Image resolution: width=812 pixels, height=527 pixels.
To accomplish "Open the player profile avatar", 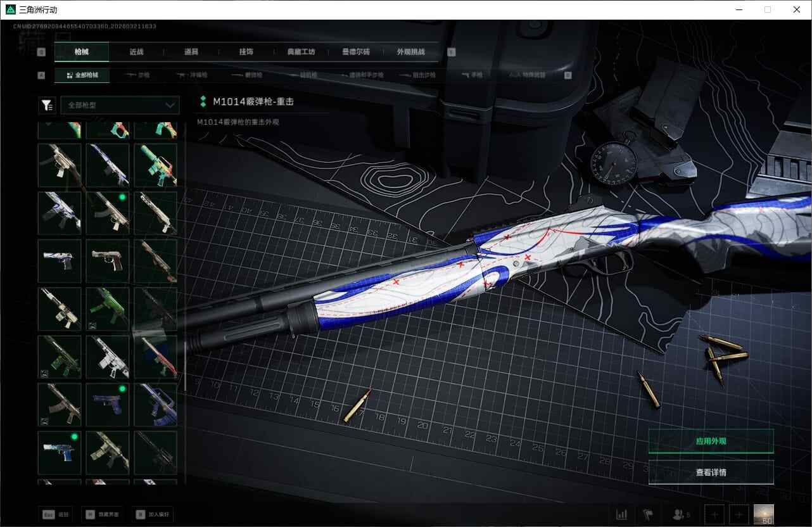I will [x=764, y=514].
